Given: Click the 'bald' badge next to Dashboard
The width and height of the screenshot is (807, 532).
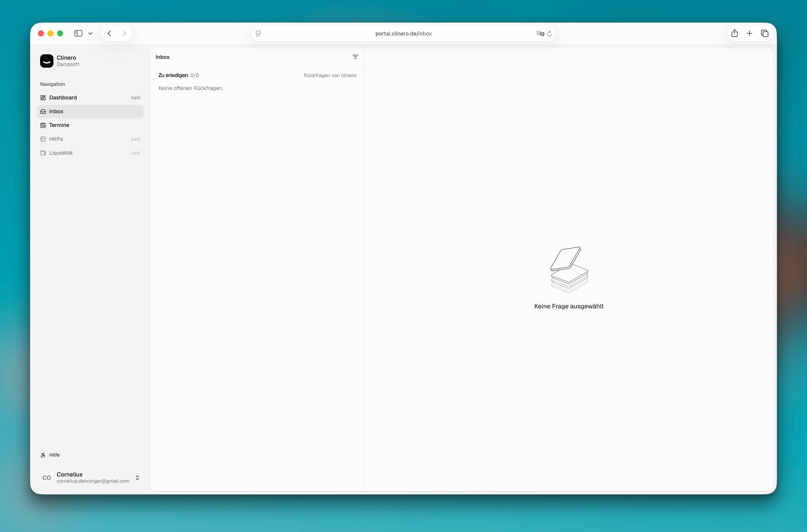Looking at the screenshot, I should tap(135, 98).
